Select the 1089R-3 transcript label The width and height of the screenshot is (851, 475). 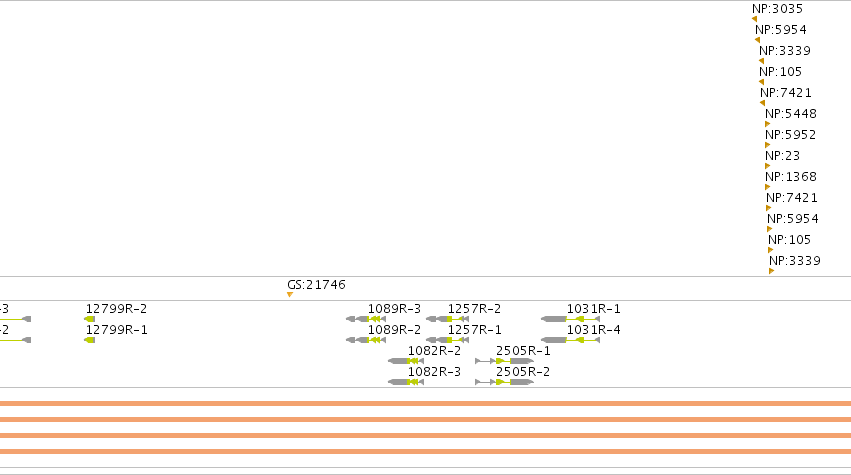coord(394,309)
